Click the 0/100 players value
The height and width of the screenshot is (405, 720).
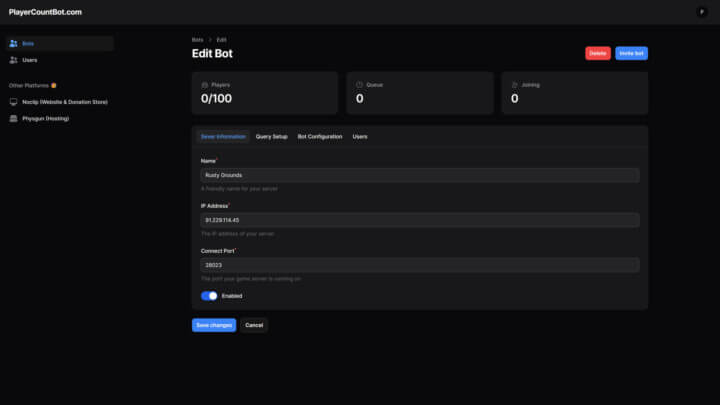[216, 98]
